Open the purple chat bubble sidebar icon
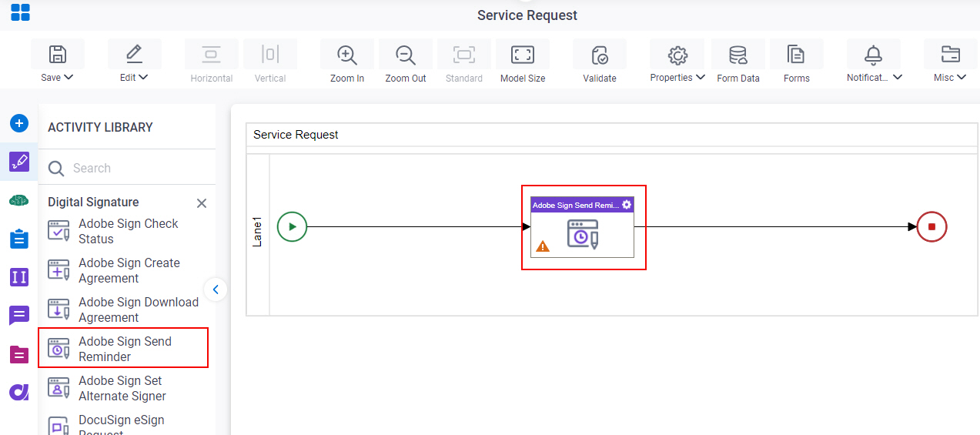980x435 pixels. click(x=19, y=316)
